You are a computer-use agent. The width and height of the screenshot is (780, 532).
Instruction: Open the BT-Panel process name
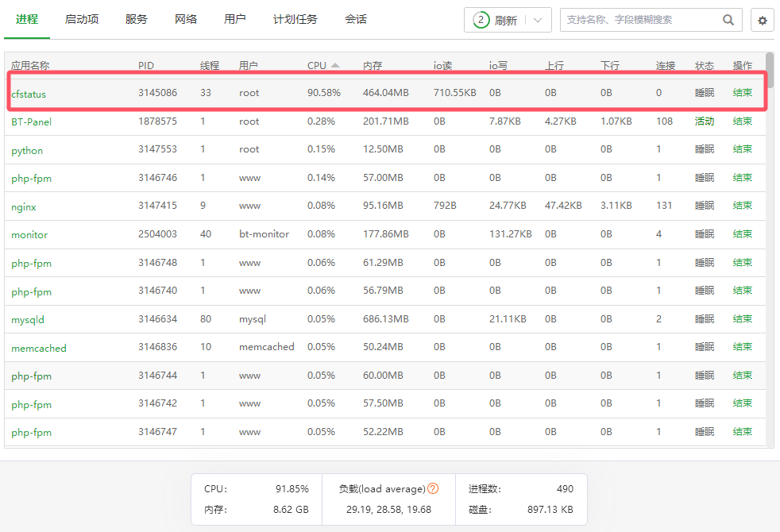click(x=31, y=121)
